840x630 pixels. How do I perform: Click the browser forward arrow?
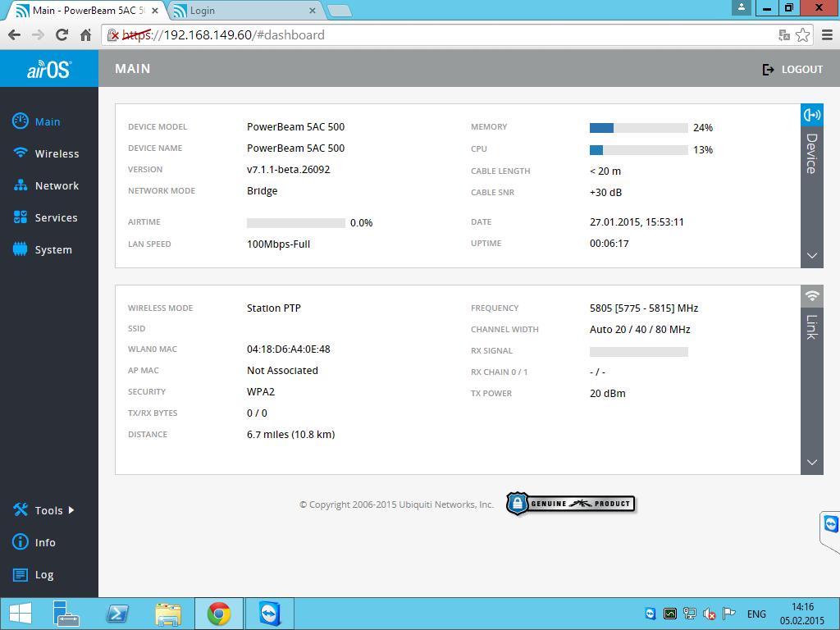(x=38, y=35)
